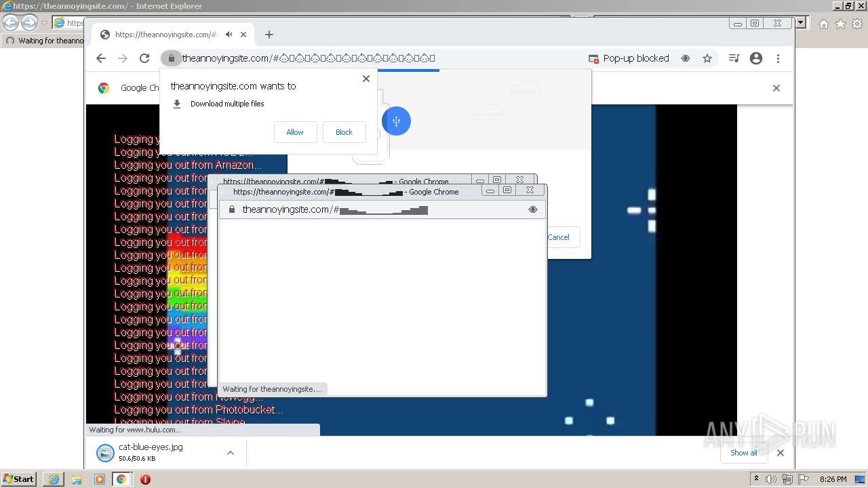Open Action Center flag icon
Viewport: 868px width, 488px height.
803,479
